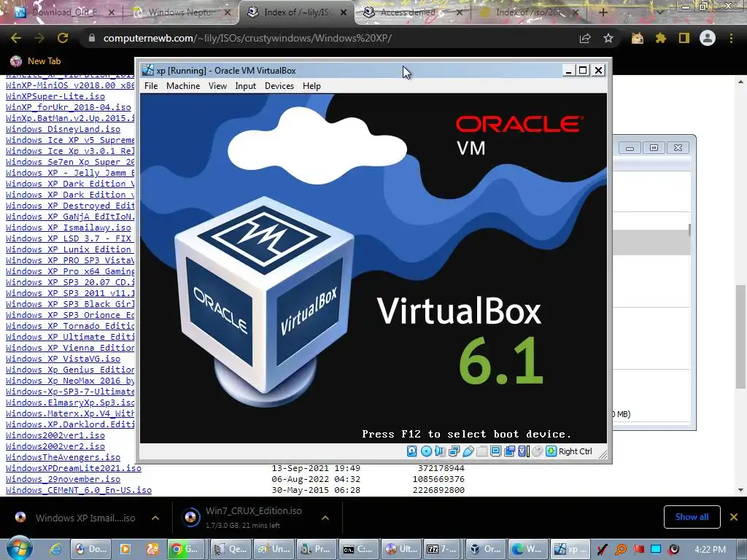This screenshot has width=747, height=560.
Task: Open the Machine menu in VirtualBox
Action: 183,86
